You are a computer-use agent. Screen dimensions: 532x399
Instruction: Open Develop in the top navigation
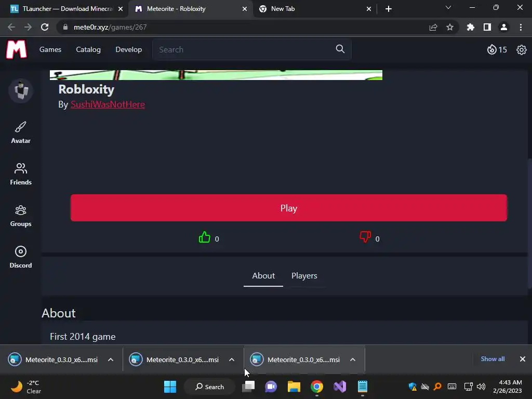[x=129, y=49]
